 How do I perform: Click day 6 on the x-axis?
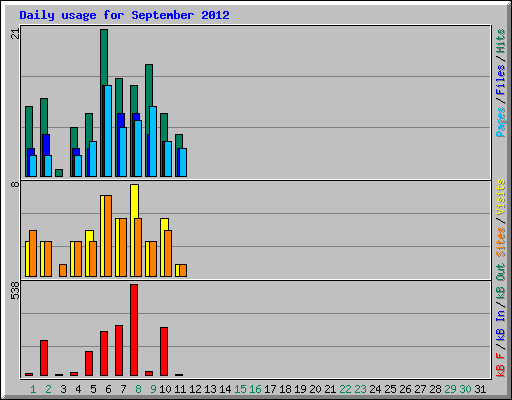[x=108, y=389]
